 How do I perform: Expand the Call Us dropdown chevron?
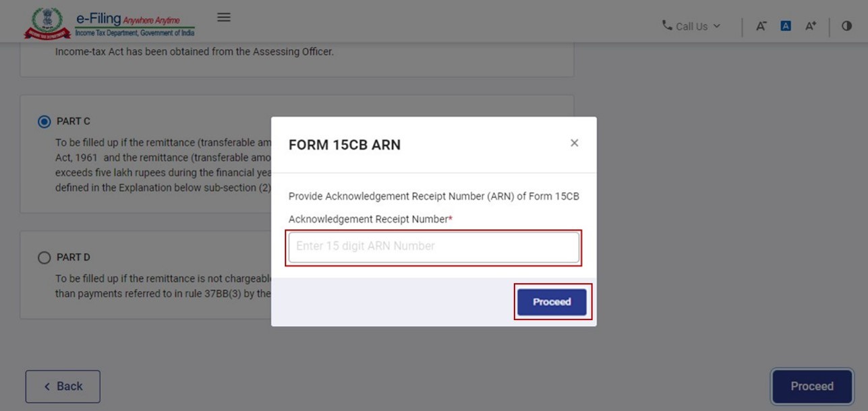[x=716, y=26]
